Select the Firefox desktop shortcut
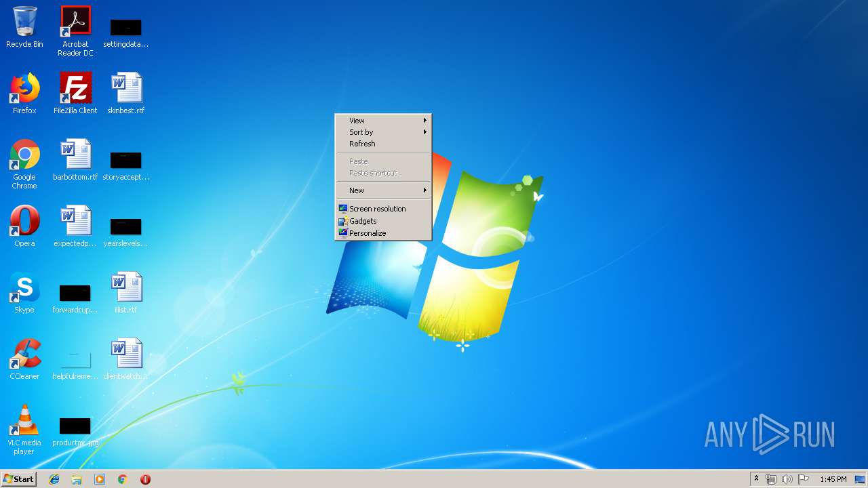Viewport: 868px width, 488px height. (x=24, y=94)
